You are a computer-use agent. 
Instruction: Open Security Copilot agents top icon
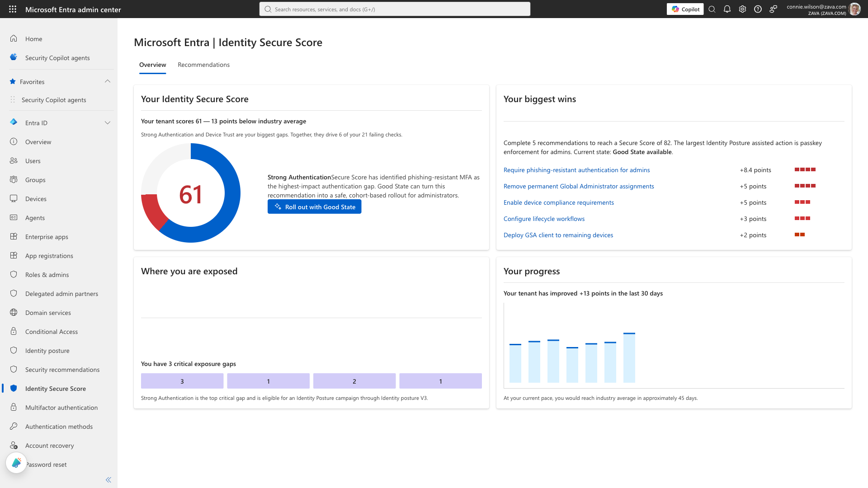(14, 57)
